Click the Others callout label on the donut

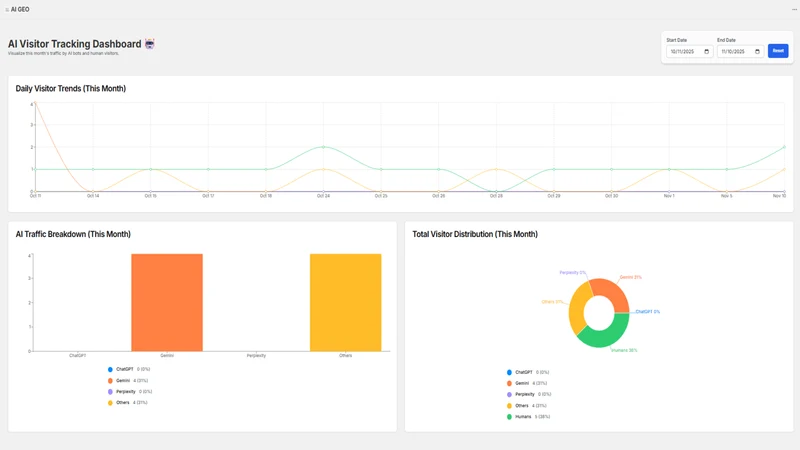click(x=552, y=302)
